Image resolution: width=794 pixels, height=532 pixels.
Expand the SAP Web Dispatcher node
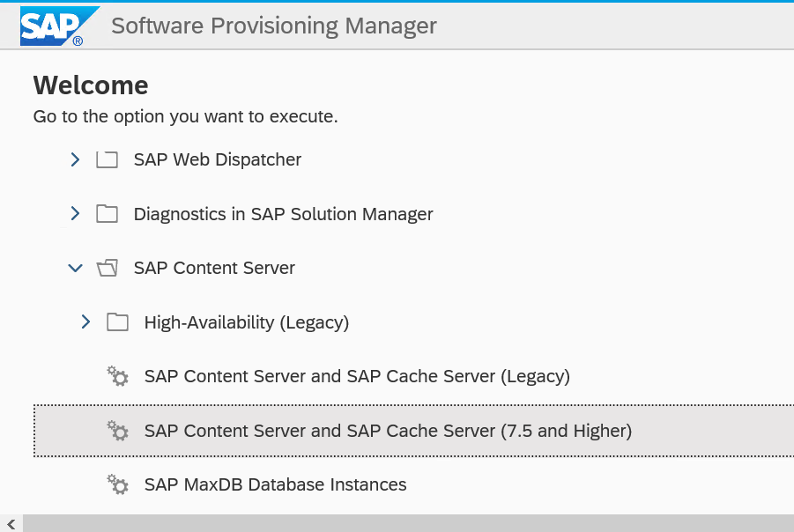75,159
